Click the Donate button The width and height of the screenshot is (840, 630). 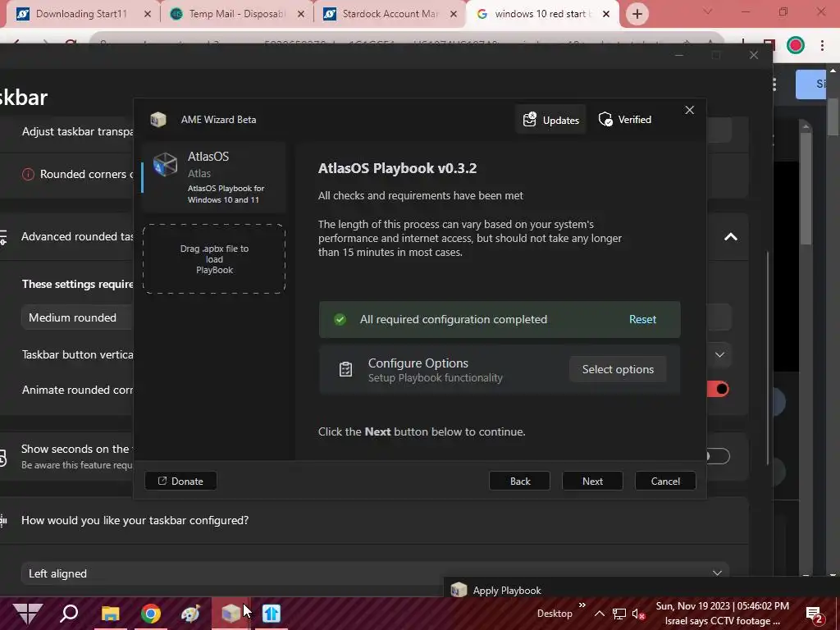pos(180,481)
